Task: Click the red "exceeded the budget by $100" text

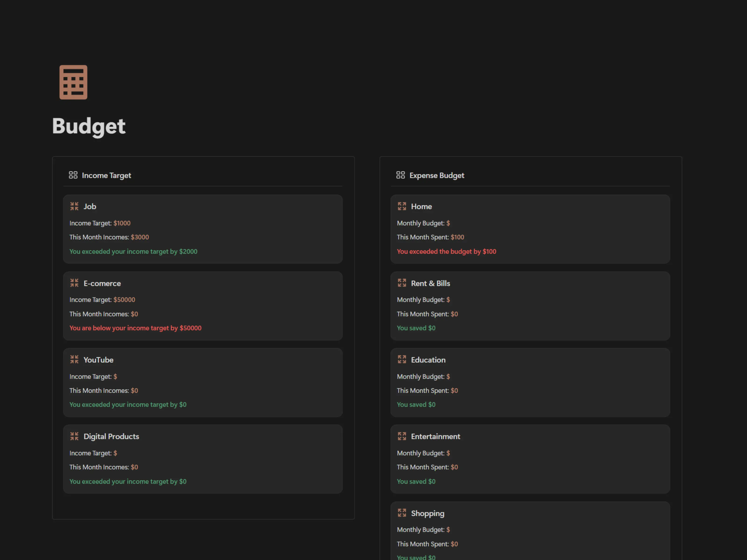Action: [446, 252]
